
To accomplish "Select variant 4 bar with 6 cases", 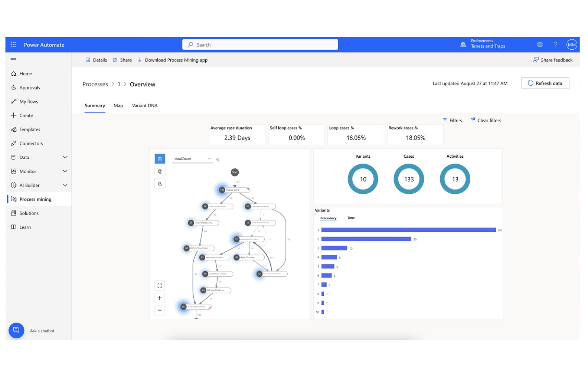I will coord(329,257).
